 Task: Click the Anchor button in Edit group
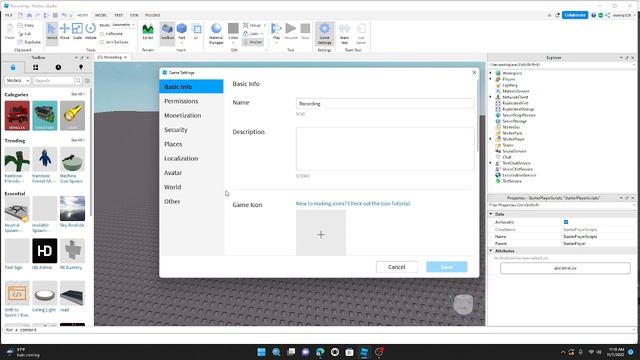253,42
